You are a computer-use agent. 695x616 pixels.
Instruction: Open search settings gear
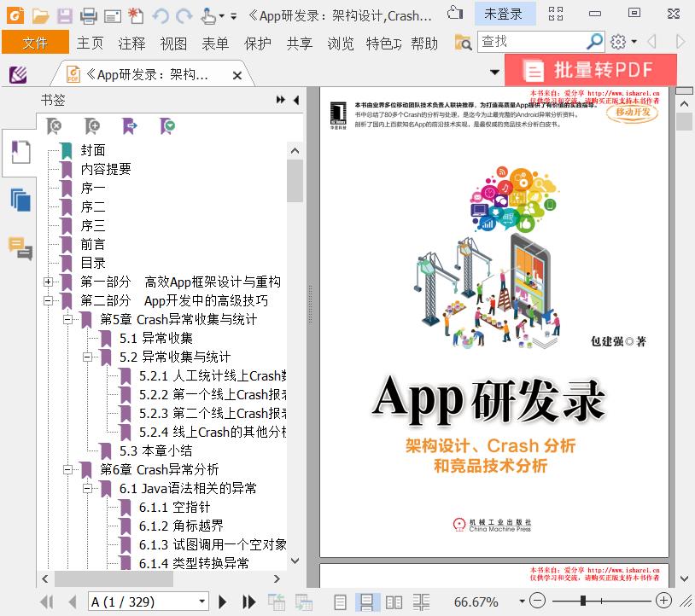(x=618, y=42)
